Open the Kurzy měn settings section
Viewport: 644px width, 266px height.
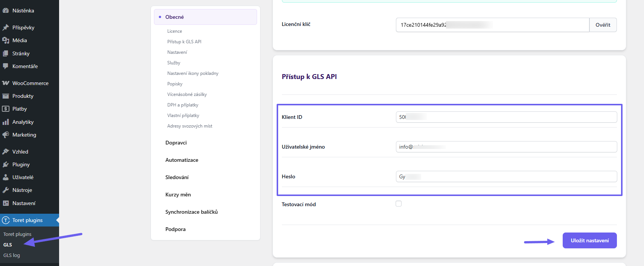pos(178,195)
